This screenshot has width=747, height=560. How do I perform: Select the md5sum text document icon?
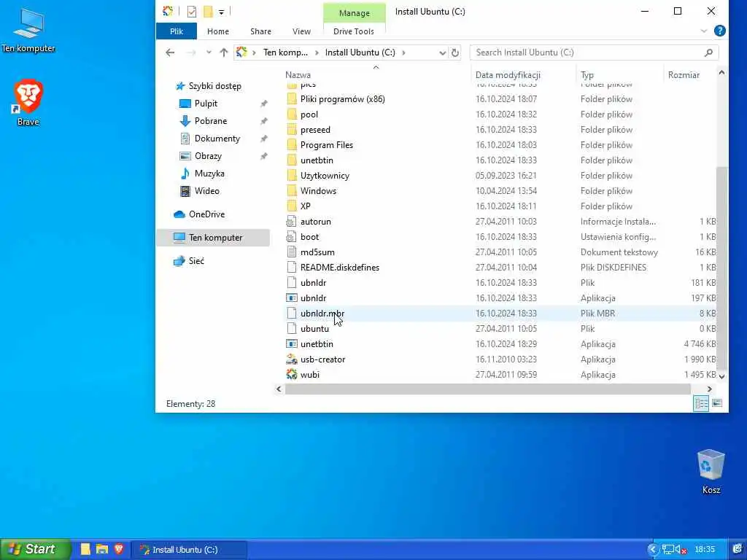click(292, 252)
